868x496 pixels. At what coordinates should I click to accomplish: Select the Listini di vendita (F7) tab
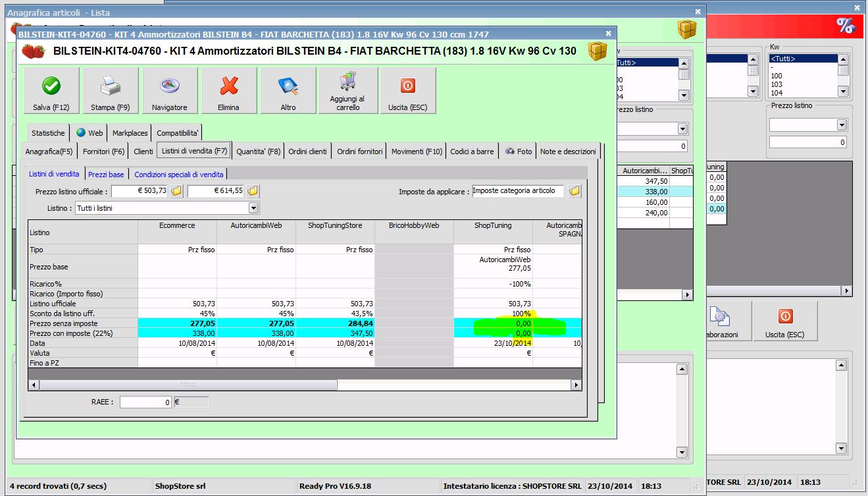coord(194,151)
